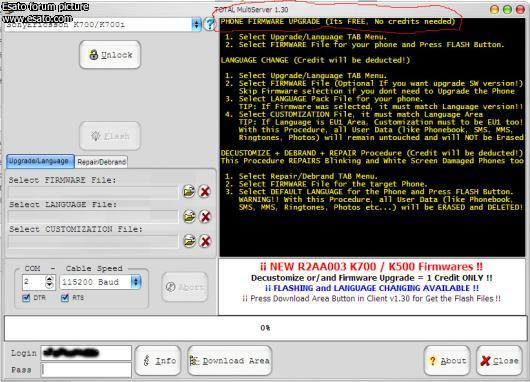Switch to the Repair/Debrand tab

tap(101, 162)
